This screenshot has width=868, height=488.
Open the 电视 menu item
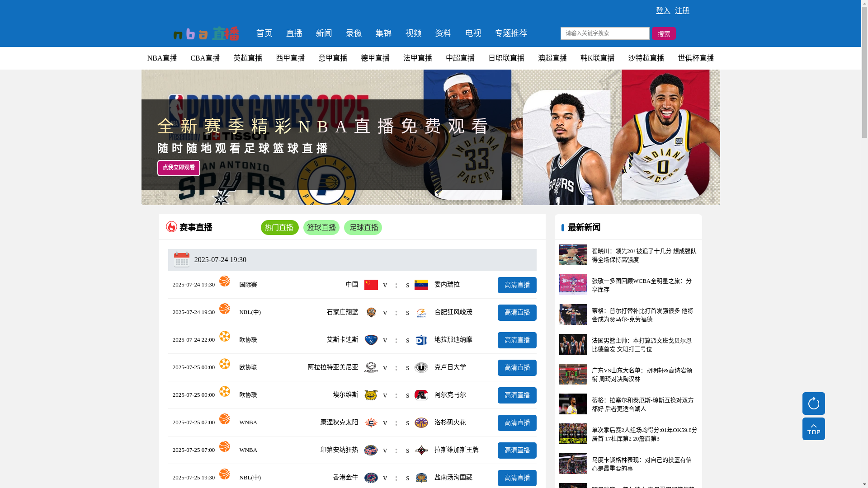(473, 33)
